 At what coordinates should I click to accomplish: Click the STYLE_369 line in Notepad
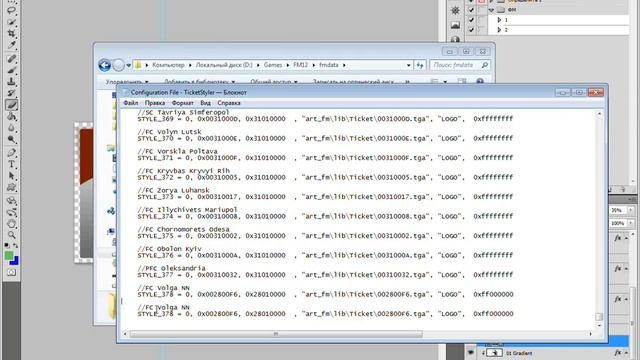pos(325,119)
